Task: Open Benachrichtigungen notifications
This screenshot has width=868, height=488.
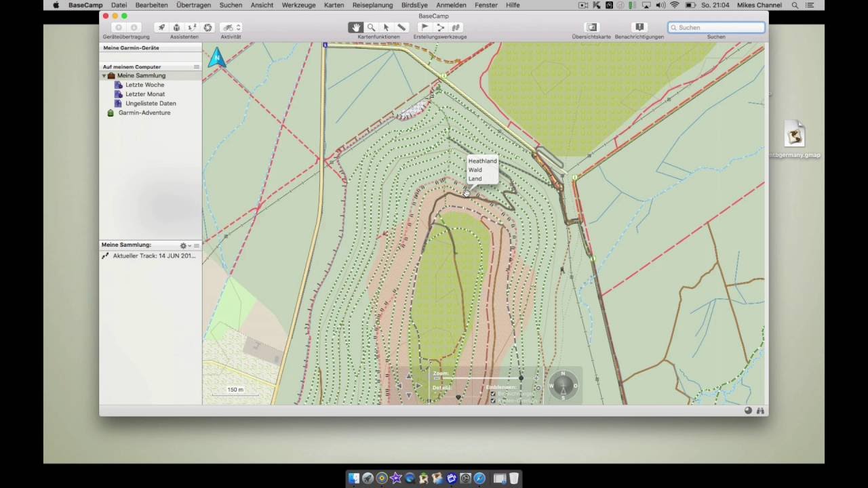Action: coord(639,27)
